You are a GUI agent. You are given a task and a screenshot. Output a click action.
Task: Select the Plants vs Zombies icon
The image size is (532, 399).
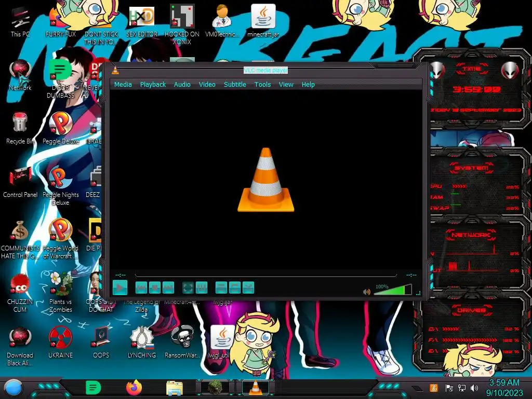[61, 292]
